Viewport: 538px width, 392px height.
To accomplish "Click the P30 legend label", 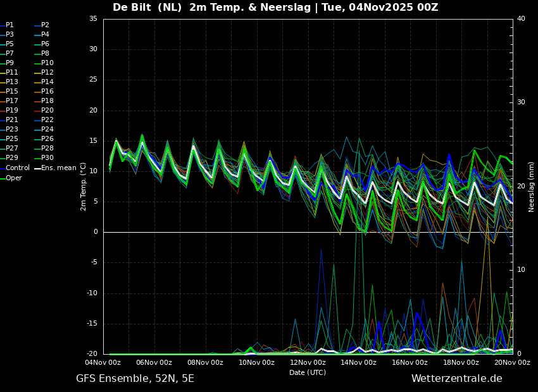I will pos(47,158).
